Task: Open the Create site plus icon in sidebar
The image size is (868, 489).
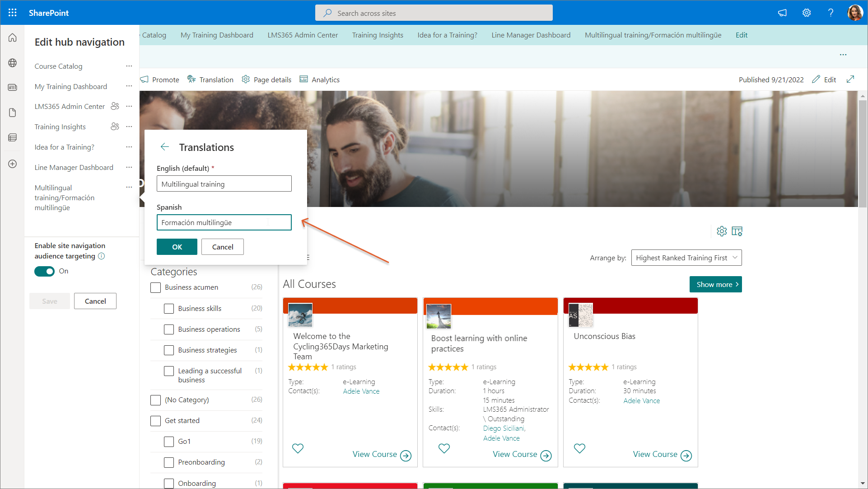Action: tap(13, 164)
